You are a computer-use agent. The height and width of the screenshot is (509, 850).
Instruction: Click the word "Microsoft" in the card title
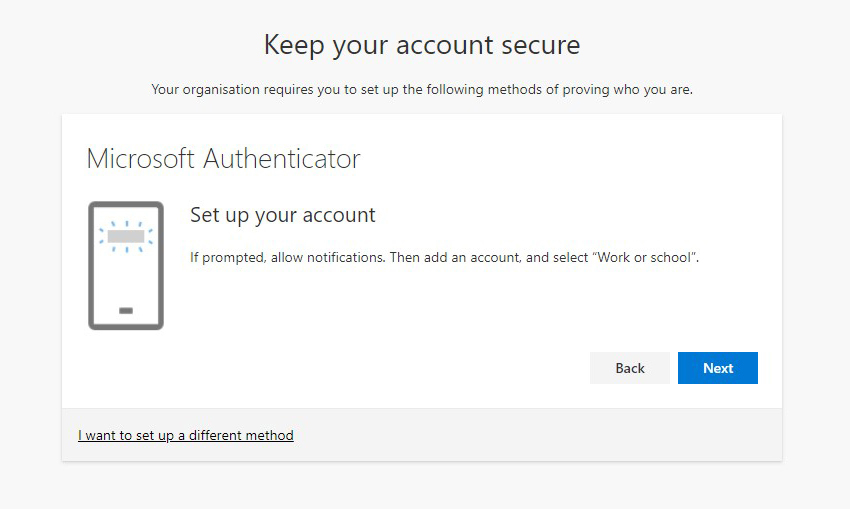[x=141, y=159]
